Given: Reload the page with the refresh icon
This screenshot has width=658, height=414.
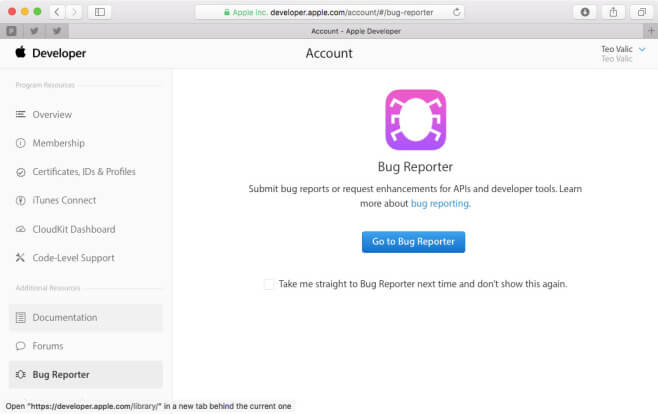Looking at the screenshot, I should (457, 12).
